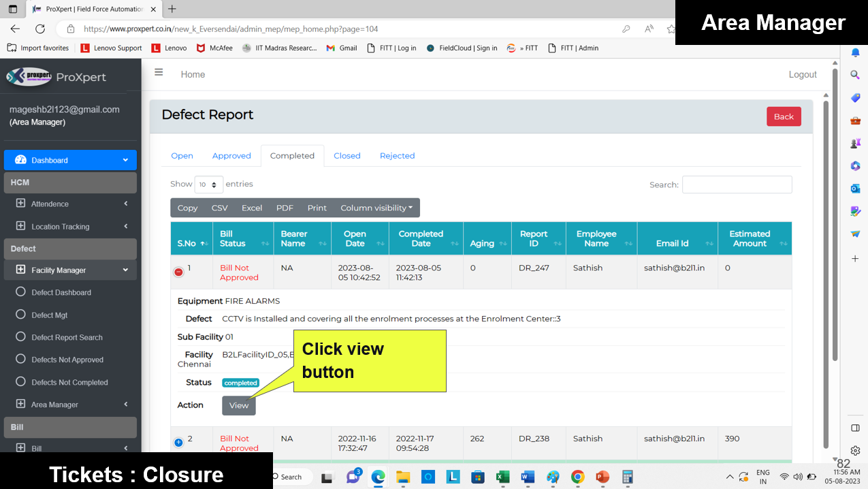
Task: Expand row 2 with blue plus icon
Action: 178,442
